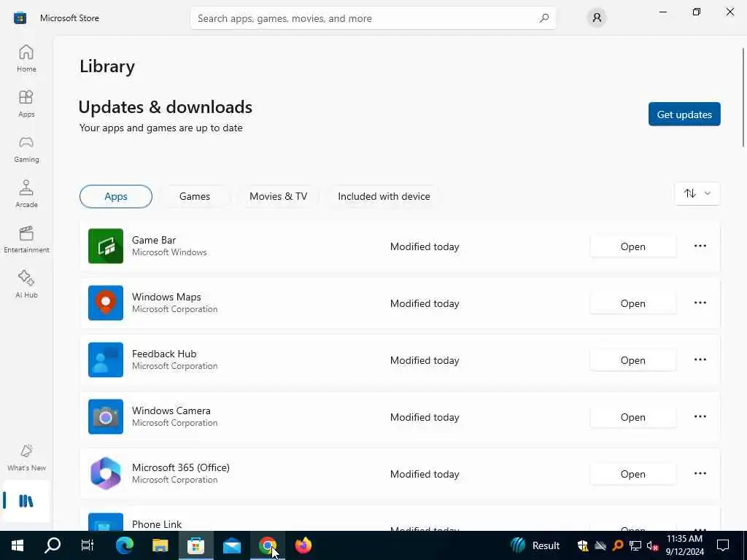
Task: Click the Feedback Hub app icon
Action: click(106, 360)
